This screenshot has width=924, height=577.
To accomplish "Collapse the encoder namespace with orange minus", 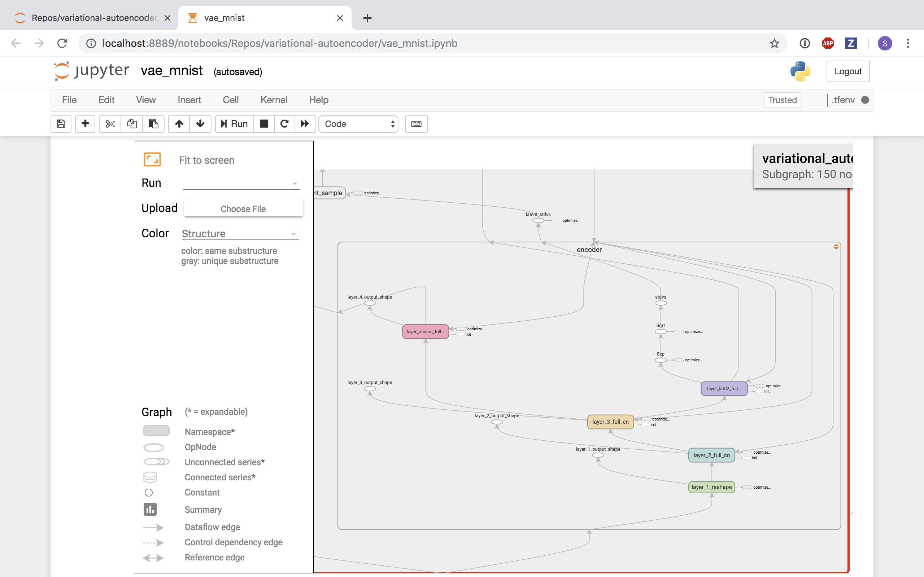I will (x=836, y=247).
